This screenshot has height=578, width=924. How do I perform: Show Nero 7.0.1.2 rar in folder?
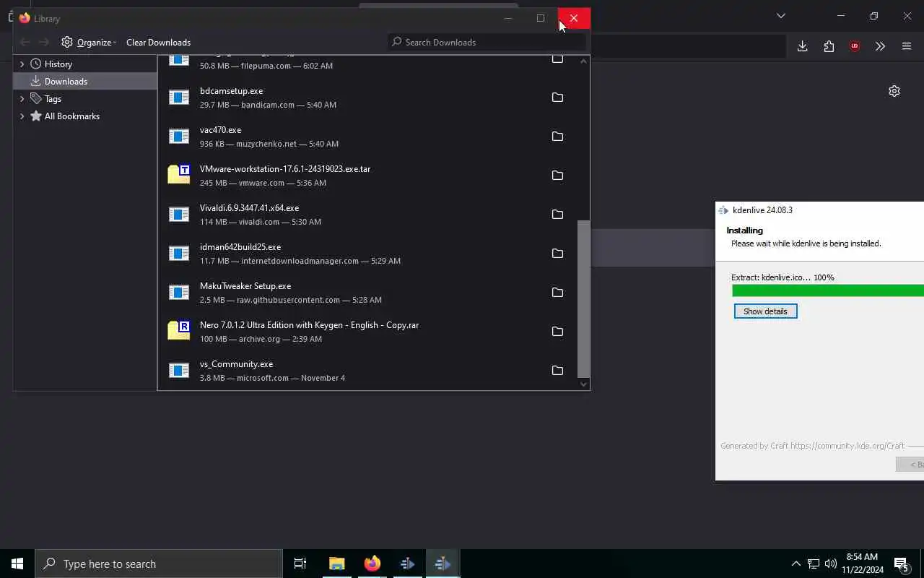click(557, 332)
